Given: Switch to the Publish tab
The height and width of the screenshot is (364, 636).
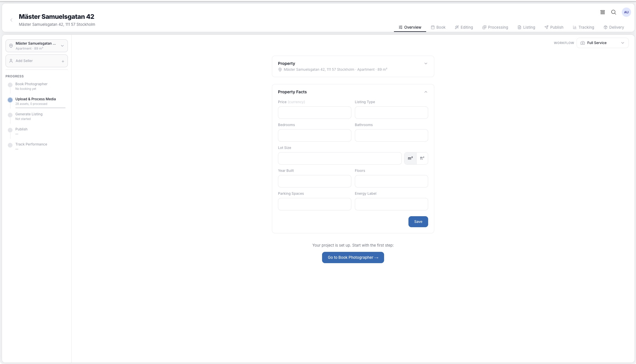Looking at the screenshot, I should coord(554,27).
